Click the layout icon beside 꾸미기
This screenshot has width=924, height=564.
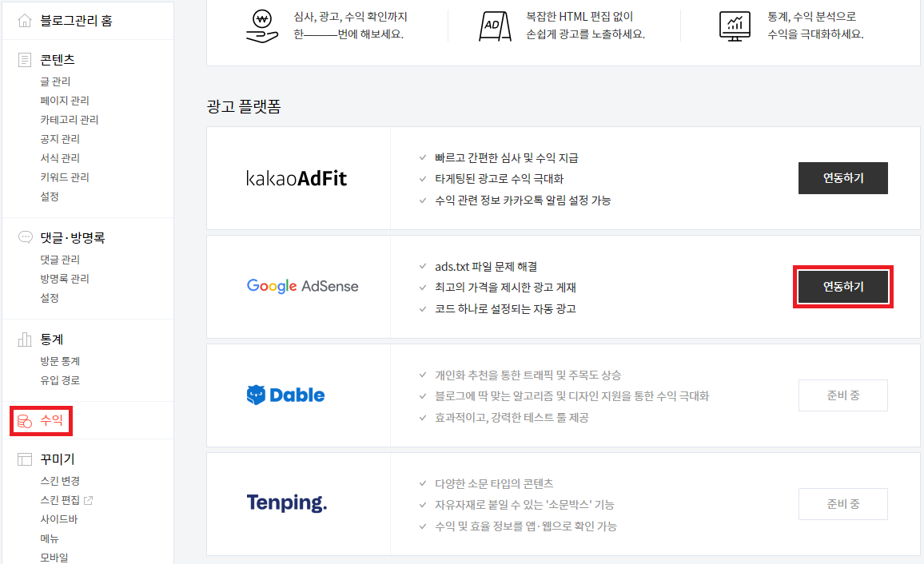[25, 459]
